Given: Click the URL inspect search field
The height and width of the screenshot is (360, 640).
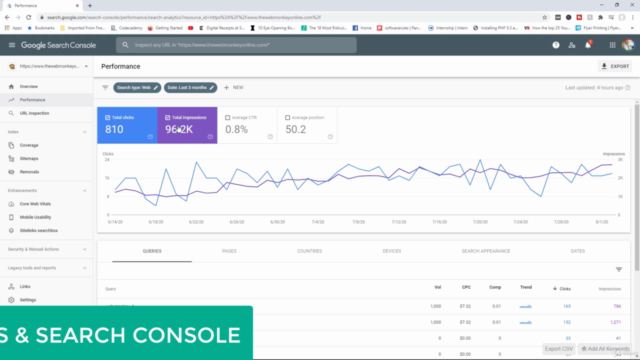Looking at the screenshot, I should 236,45.
